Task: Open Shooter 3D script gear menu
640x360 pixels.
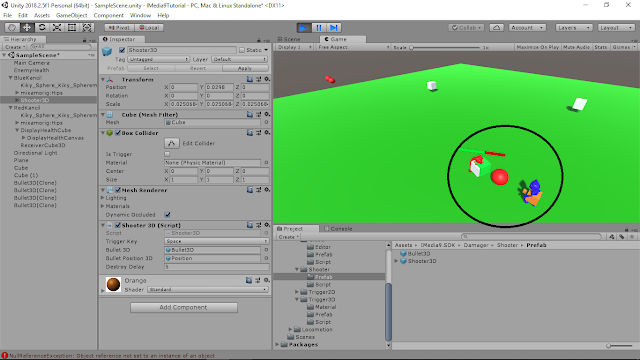Action: point(267,225)
